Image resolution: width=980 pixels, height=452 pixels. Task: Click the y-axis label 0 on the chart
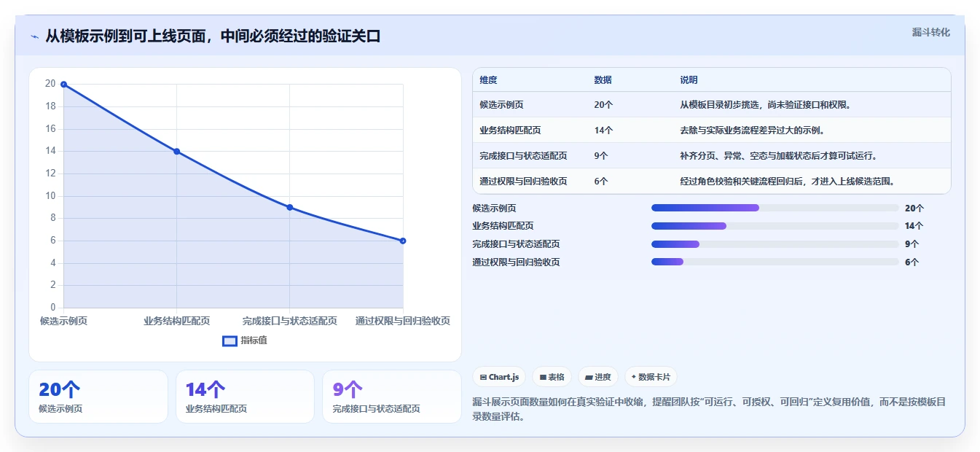[x=52, y=308]
